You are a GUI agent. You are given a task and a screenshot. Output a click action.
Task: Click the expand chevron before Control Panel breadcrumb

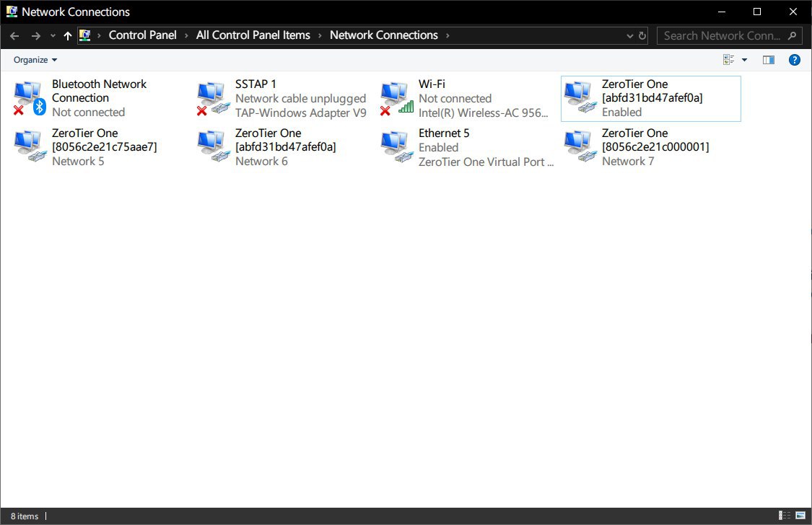coord(99,35)
